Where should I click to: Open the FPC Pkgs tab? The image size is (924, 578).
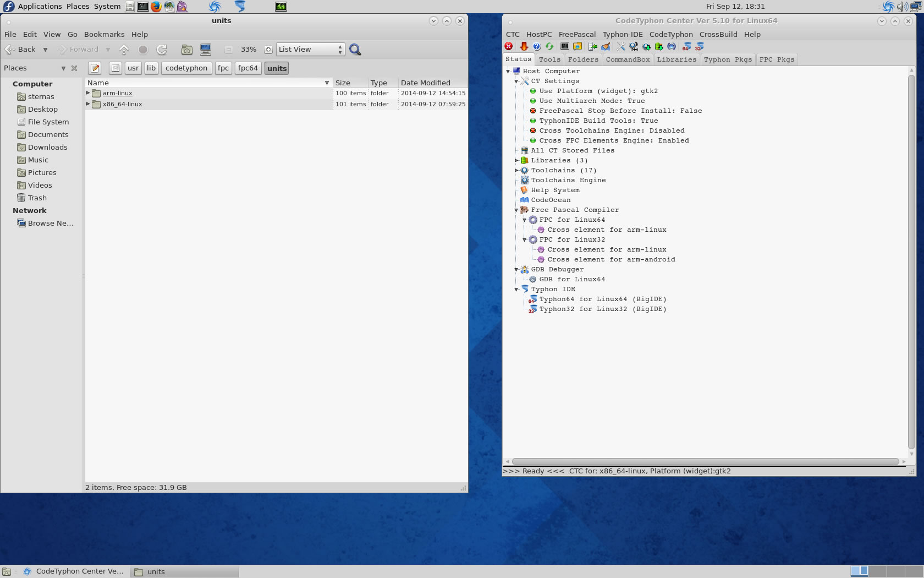coord(777,59)
